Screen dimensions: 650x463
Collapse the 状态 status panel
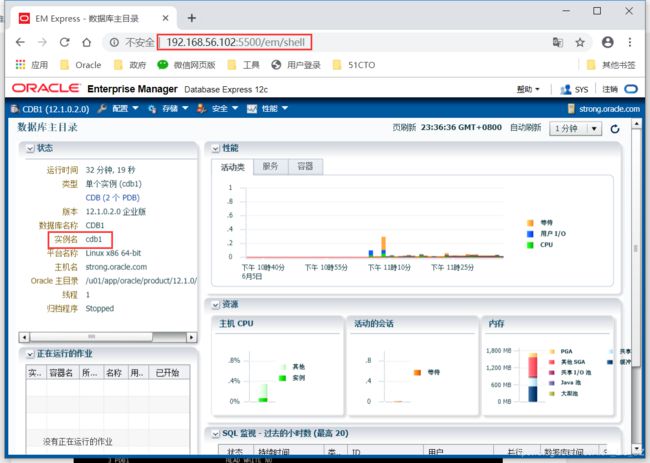tap(30, 148)
